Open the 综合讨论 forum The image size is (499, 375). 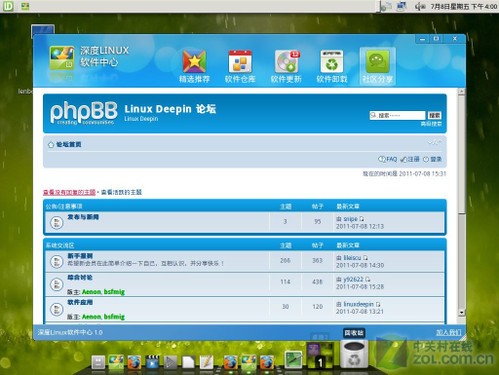[80, 278]
